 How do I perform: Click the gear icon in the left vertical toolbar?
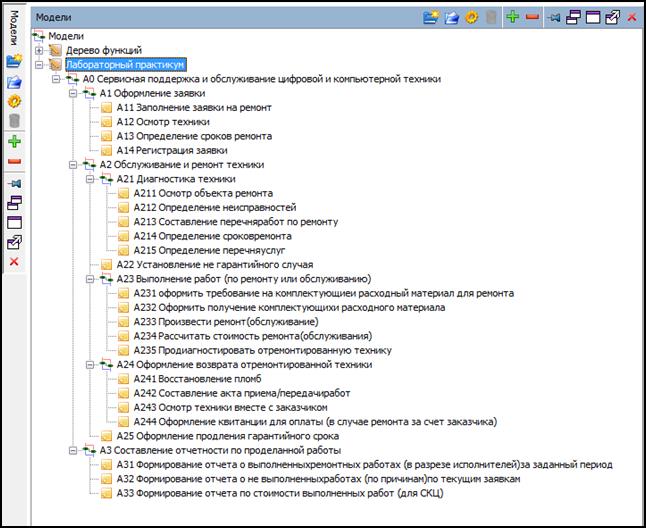[14, 101]
